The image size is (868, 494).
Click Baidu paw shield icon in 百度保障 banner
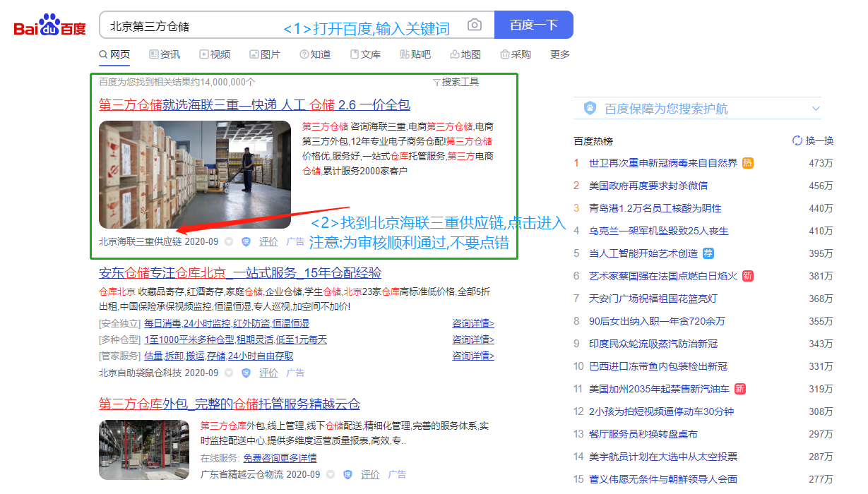coord(590,108)
